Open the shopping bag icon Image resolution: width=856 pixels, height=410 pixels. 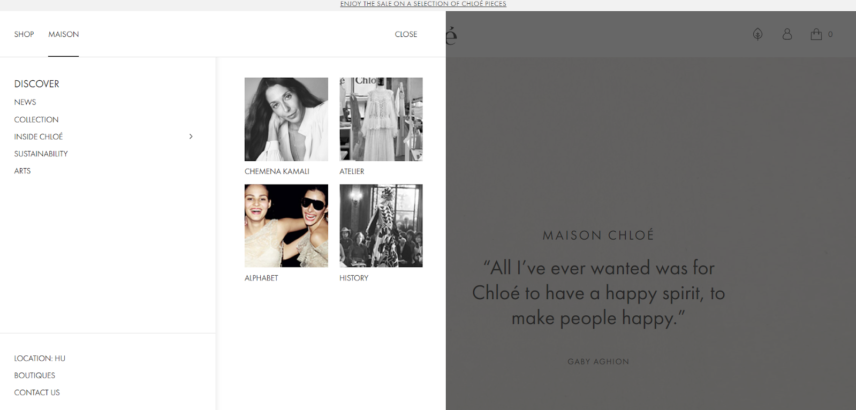[816, 34]
